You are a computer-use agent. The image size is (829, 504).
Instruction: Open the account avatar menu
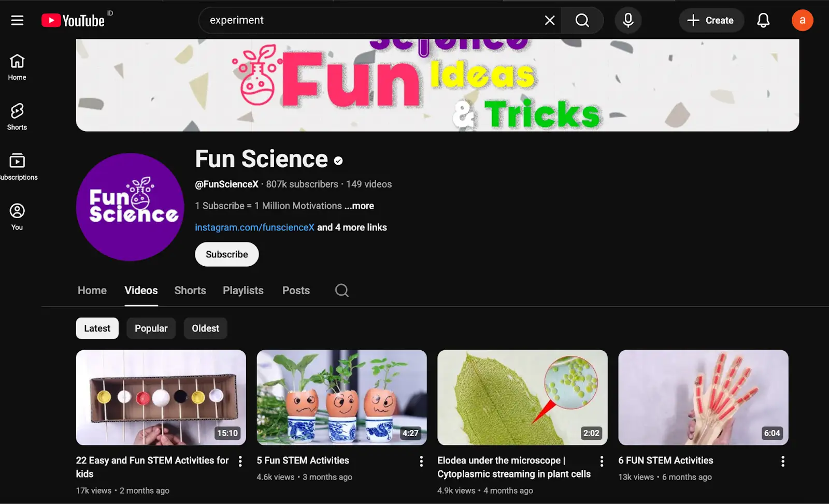(x=802, y=20)
